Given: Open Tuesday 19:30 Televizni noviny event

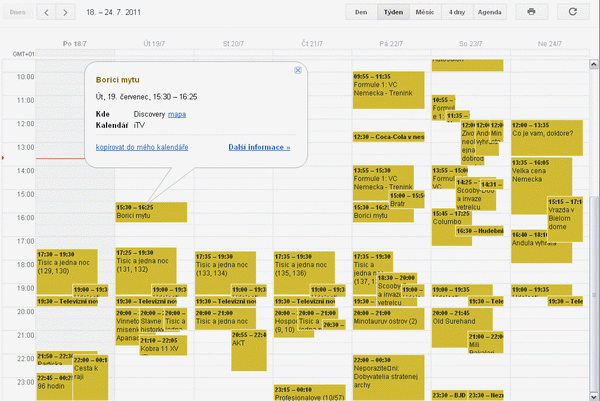Looking at the screenshot, I should pyautogui.click(x=146, y=302).
